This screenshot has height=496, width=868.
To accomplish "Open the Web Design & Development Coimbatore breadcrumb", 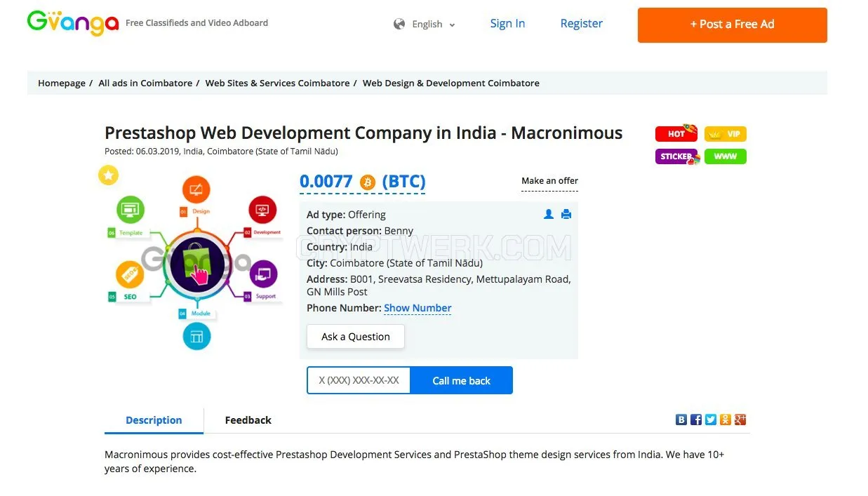I will coord(451,83).
